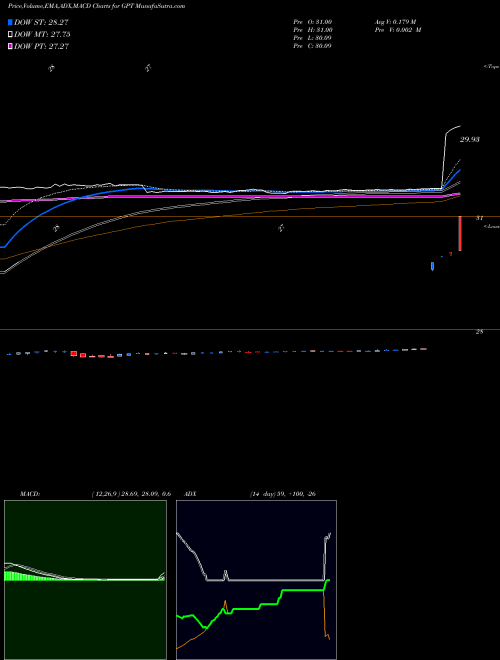The image size is (500, 660).
Task: Click the white DOW MT legend swatch
Action: coord(10,35)
